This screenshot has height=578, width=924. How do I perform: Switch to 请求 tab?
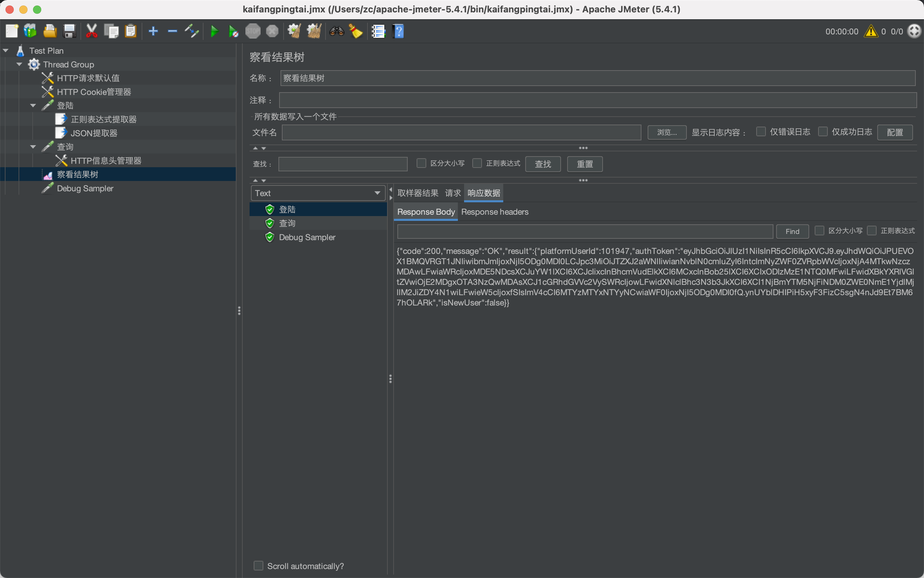click(x=453, y=193)
